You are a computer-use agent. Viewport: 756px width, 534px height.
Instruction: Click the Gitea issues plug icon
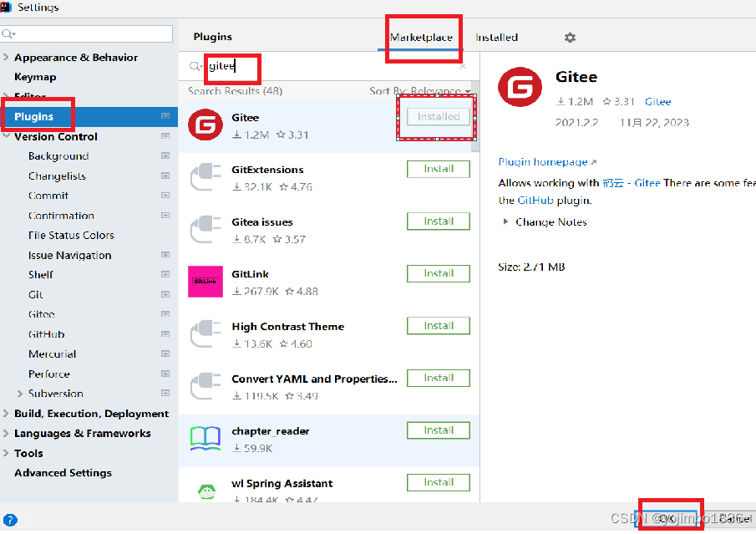coord(205,230)
